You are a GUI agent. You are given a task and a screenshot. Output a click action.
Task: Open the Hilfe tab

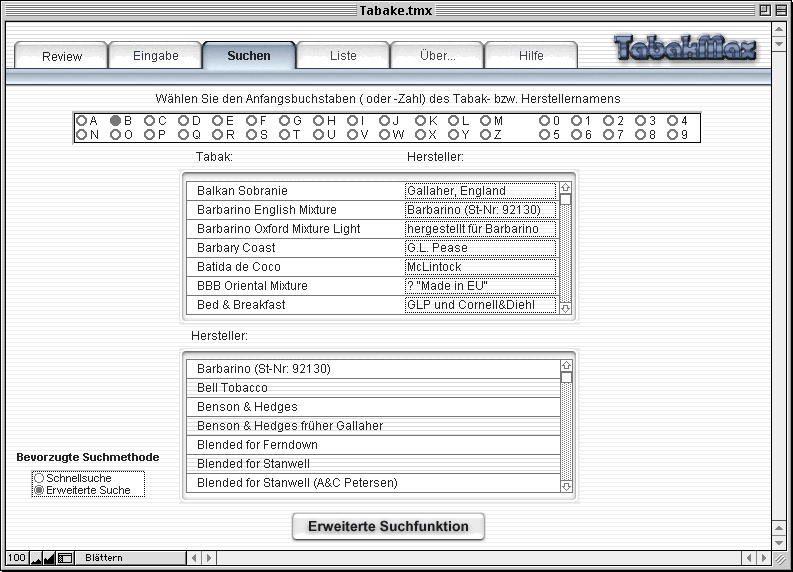(x=531, y=56)
